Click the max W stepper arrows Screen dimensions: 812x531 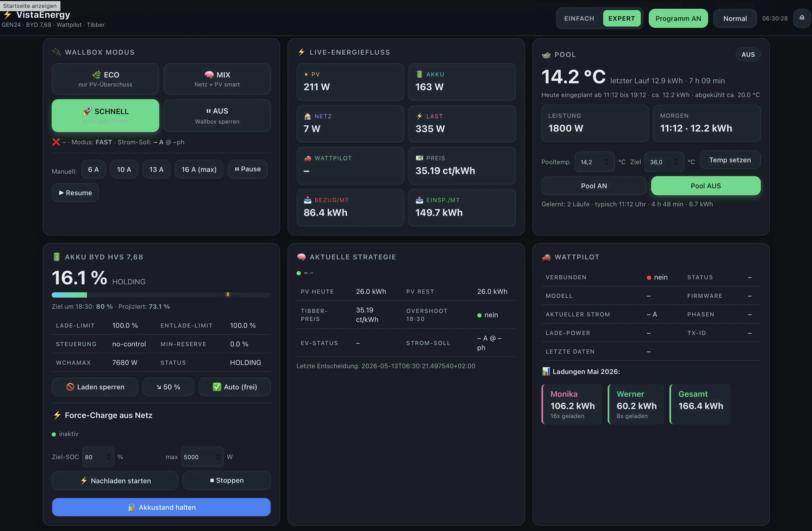(x=218, y=456)
